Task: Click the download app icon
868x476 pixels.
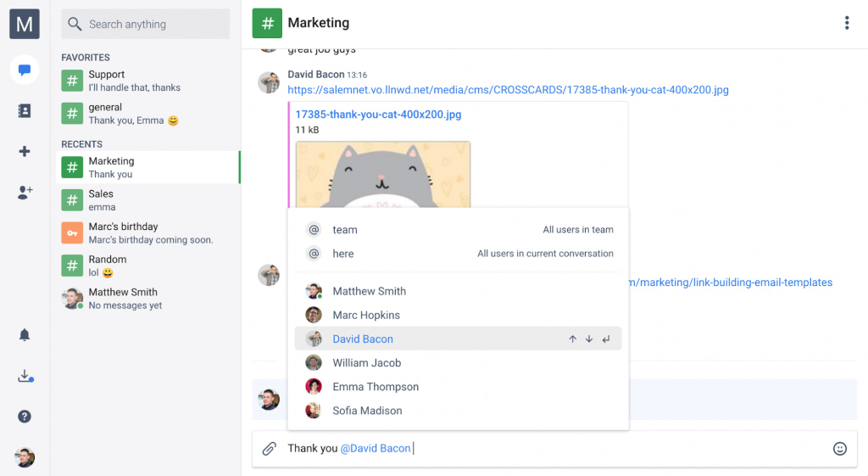Action: tap(25, 376)
